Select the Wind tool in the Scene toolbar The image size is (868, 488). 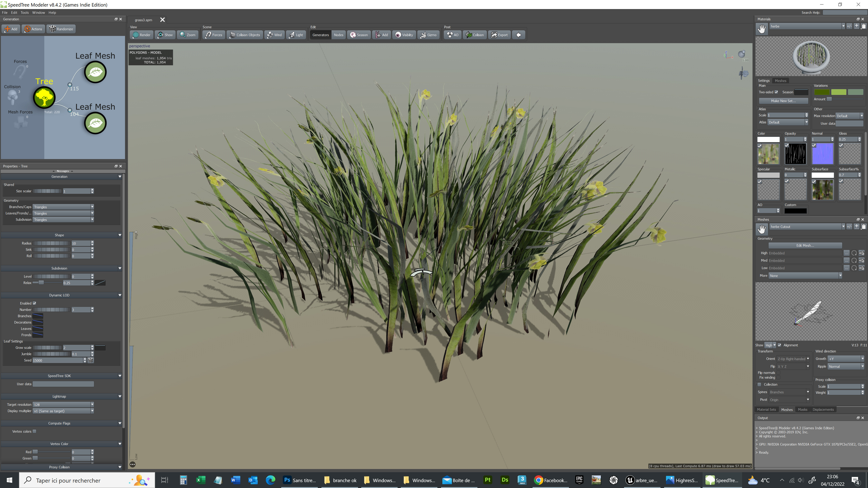coord(274,35)
